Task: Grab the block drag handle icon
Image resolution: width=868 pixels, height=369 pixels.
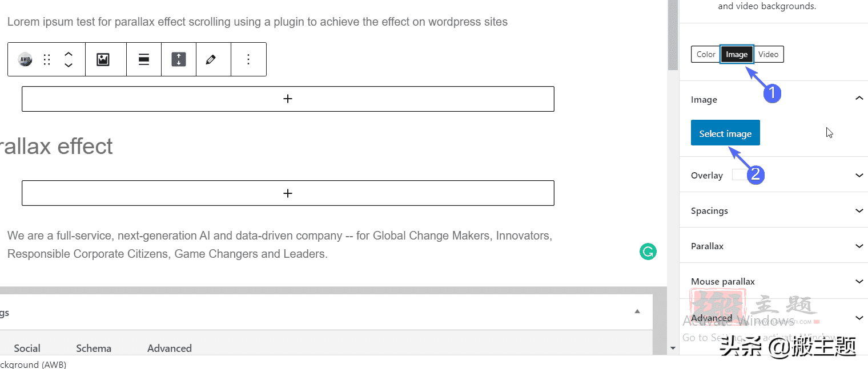Action: pyautogui.click(x=47, y=59)
